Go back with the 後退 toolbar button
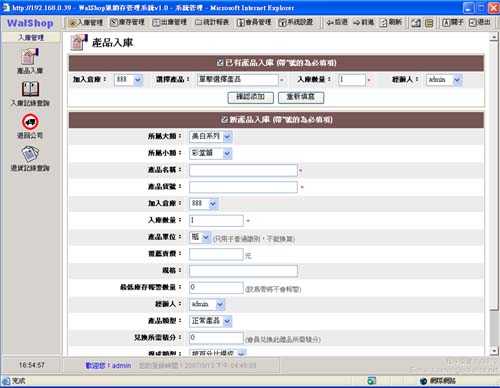This screenshot has height=388, width=500. point(337,22)
